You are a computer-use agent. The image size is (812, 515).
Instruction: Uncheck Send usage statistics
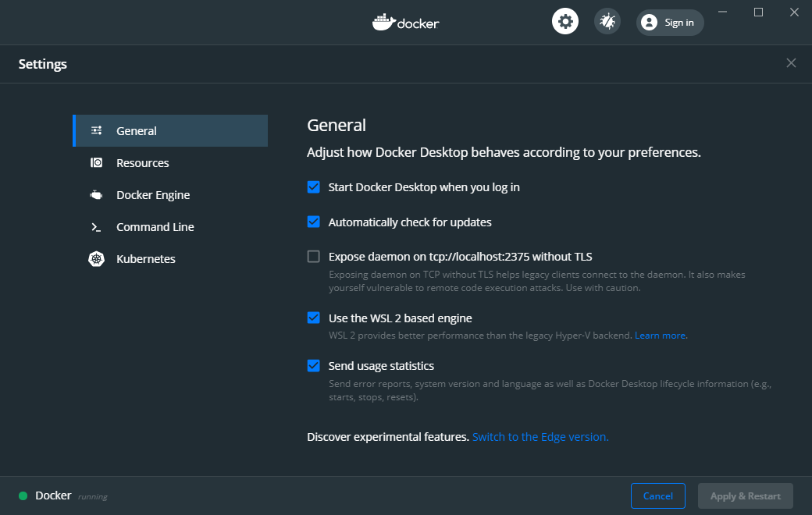coord(313,365)
